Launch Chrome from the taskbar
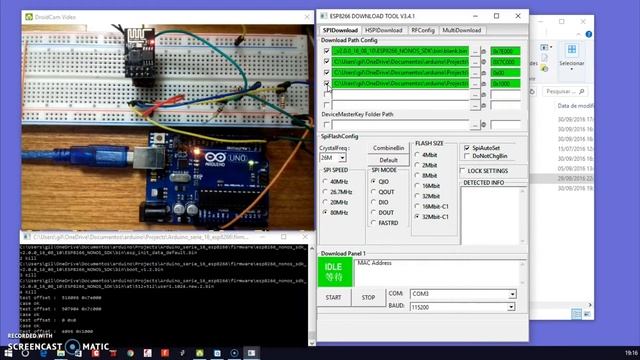Image resolution: width=640 pixels, height=360 pixels. (x=130, y=353)
